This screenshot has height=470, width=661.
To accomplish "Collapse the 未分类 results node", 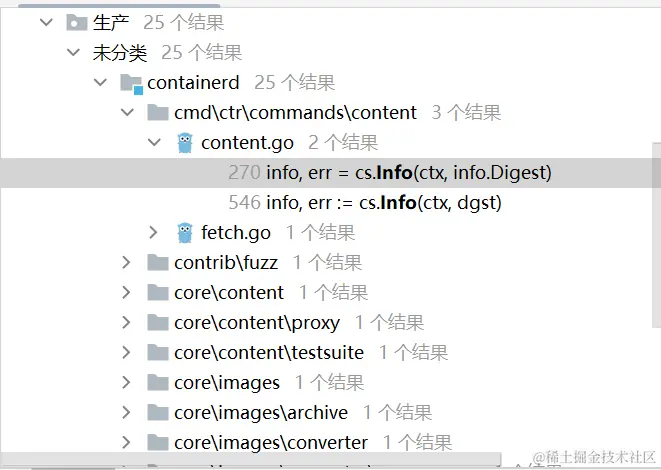I will click(x=73, y=53).
